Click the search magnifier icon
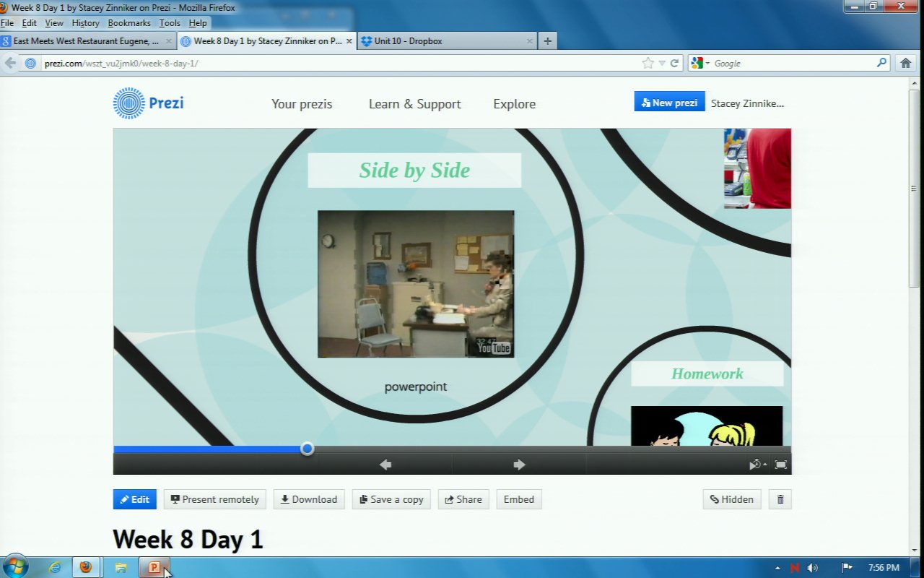The height and width of the screenshot is (578, 924). point(881,63)
